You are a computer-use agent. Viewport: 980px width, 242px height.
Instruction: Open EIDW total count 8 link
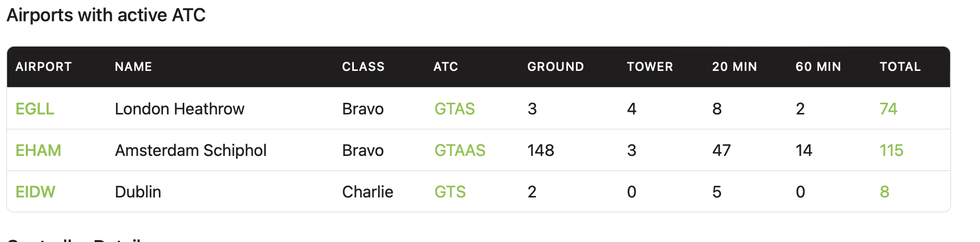[884, 192]
